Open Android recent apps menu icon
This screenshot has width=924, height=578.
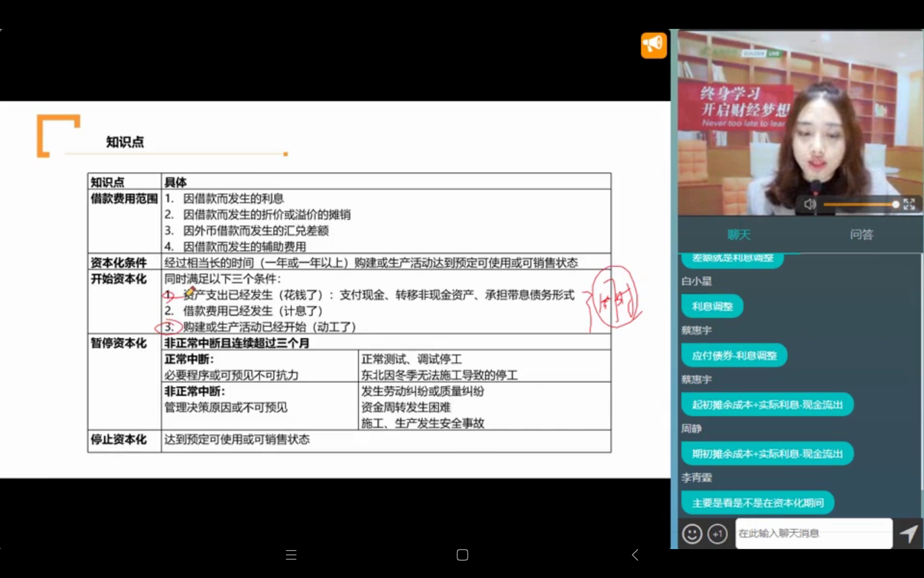click(x=291, y=555)
